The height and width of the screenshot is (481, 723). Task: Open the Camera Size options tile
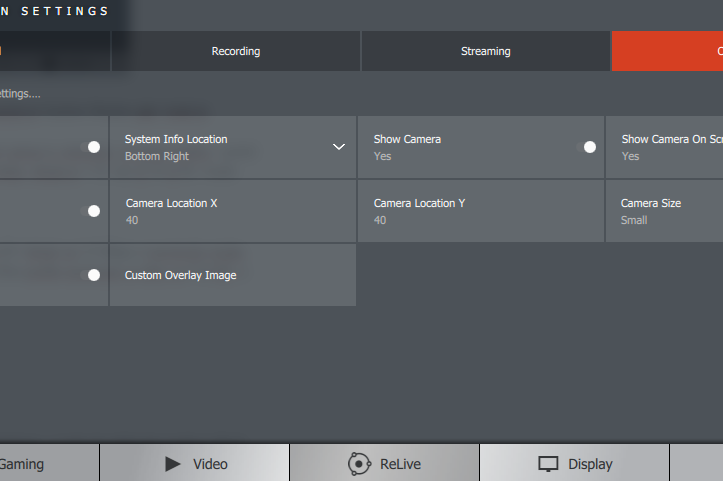[x=664, y=211]
